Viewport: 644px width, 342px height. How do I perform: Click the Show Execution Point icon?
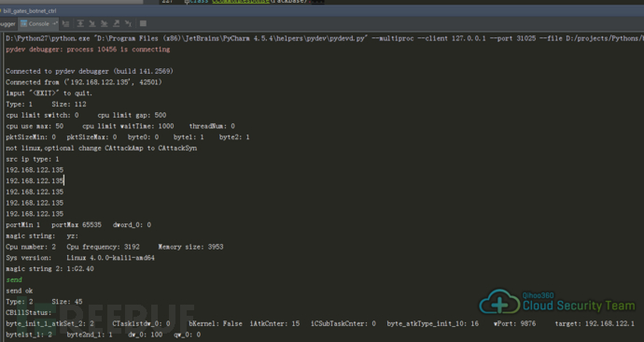click(65, 23)
